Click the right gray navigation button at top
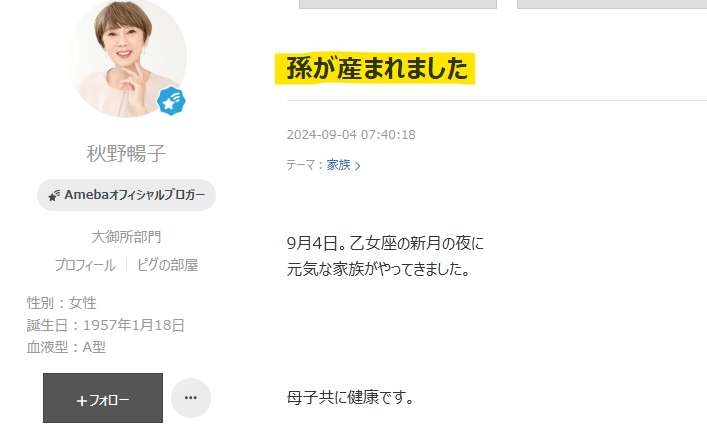The height and width of the screenshot is (441, 707). 612,4
